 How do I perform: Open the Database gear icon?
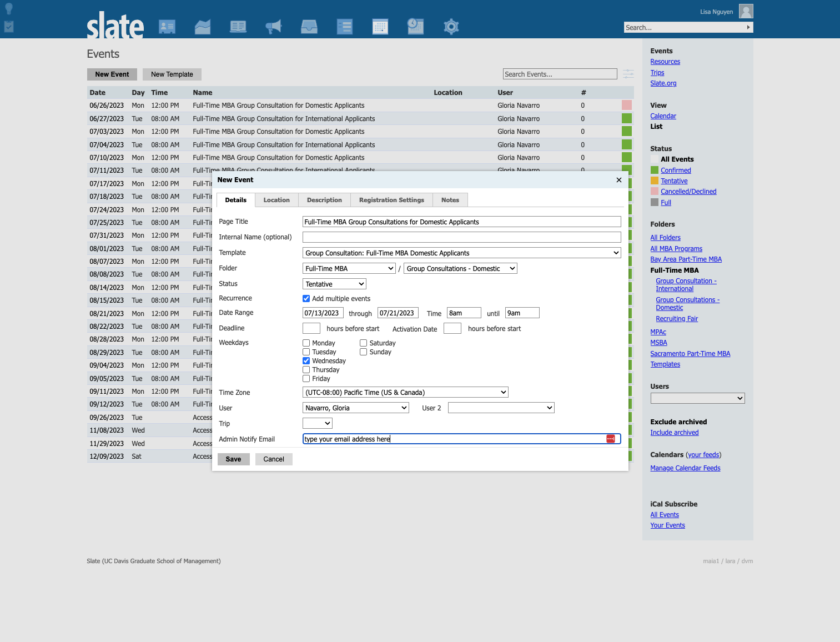[x=451, y=26]
